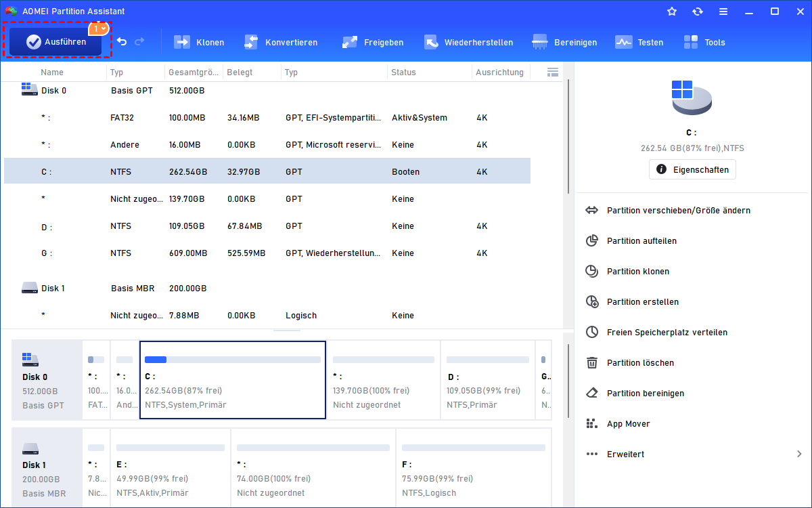Click the column settings list icon
Image resolution: width=812 pixels, height=508 pixels.
tap(552, 72)
